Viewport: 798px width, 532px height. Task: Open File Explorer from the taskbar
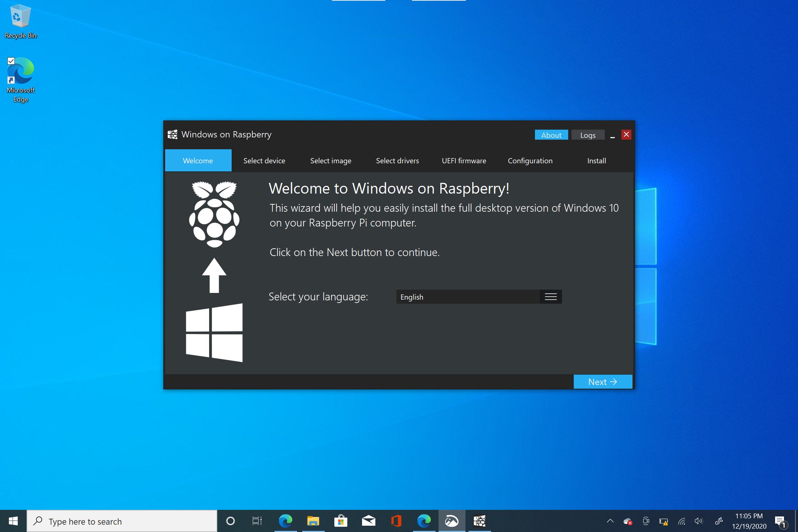(x=313, y=521)
